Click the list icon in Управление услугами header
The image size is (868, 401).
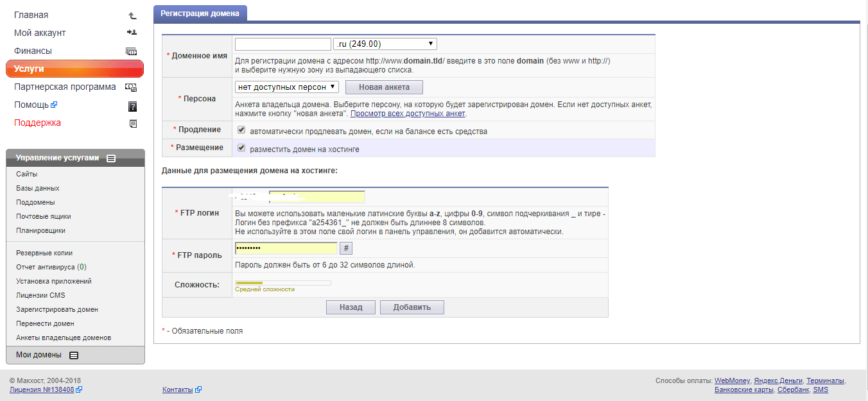tap(111, 158)
